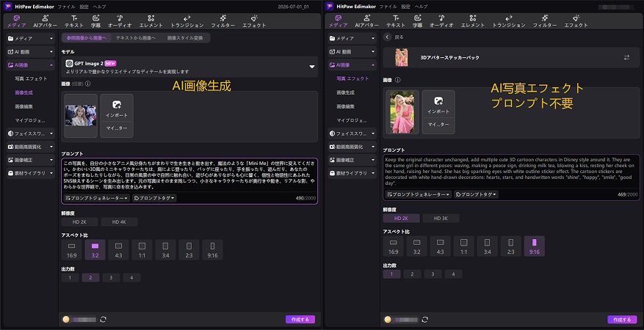This screenshot has height=330, width=644.
Task: Set output count to 4 in left window
Action: pyautogui.click(x=132, y=277)
